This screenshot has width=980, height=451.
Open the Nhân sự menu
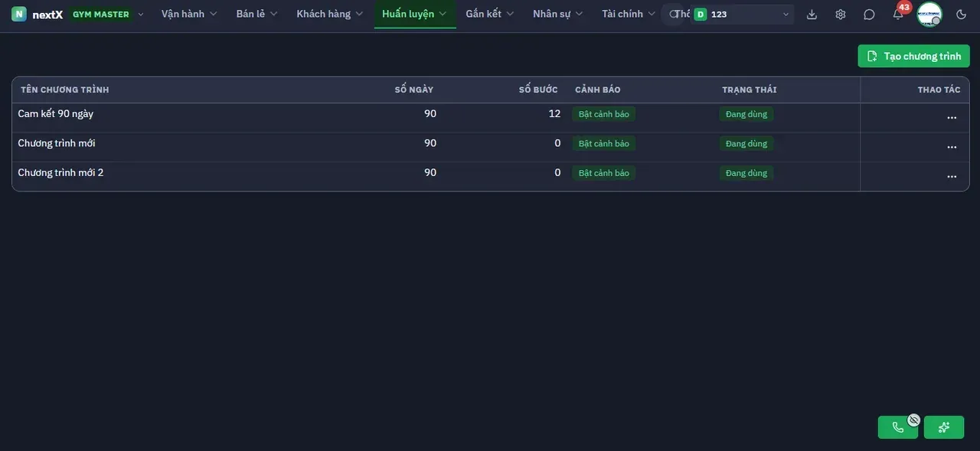pyautogui.click(x=558, y=14)
